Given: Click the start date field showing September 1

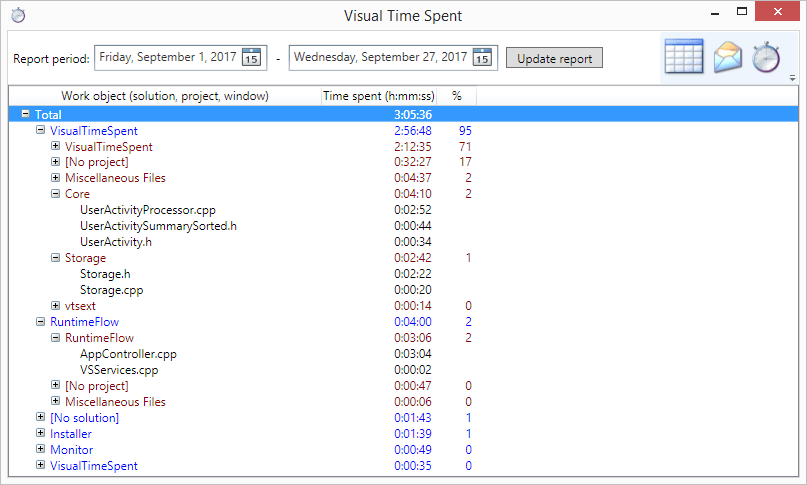Looking at the screenshot, I should 167,58.
